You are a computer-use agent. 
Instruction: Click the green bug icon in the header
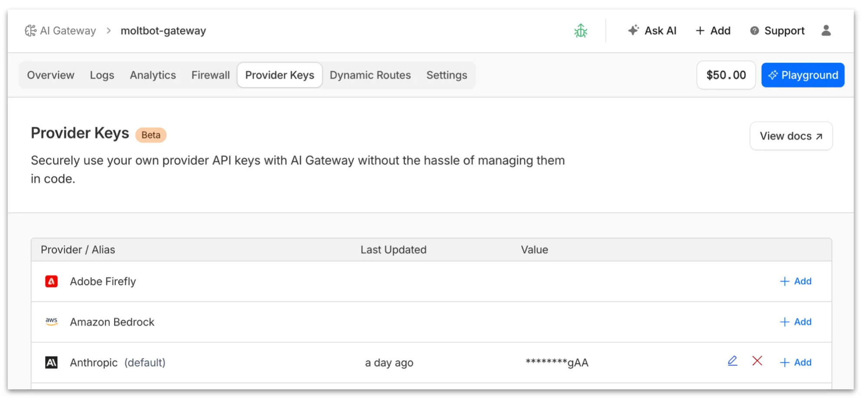point(581,31)
